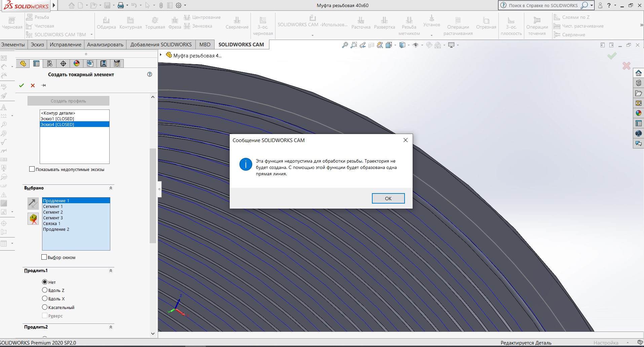644x347 pixels.
Task: Click the Создать профиль button
Action: click(x=68, y=101)
